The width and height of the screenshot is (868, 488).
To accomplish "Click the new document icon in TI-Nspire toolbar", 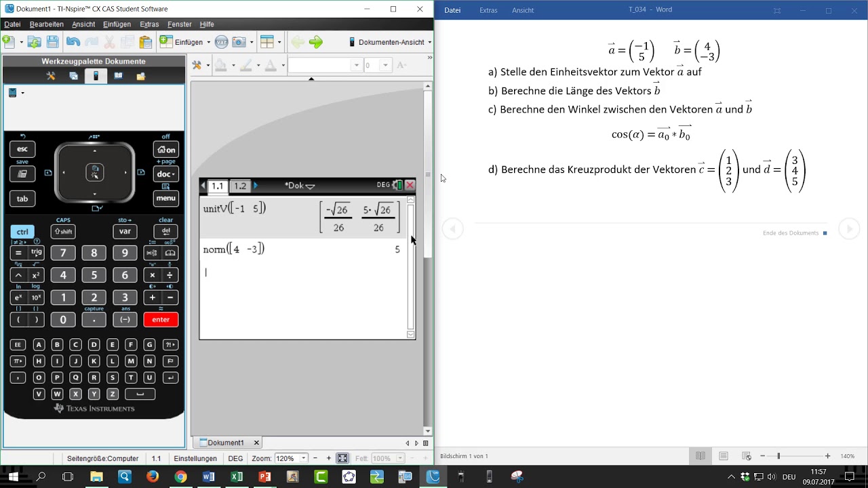I will (x=9, y=42).
